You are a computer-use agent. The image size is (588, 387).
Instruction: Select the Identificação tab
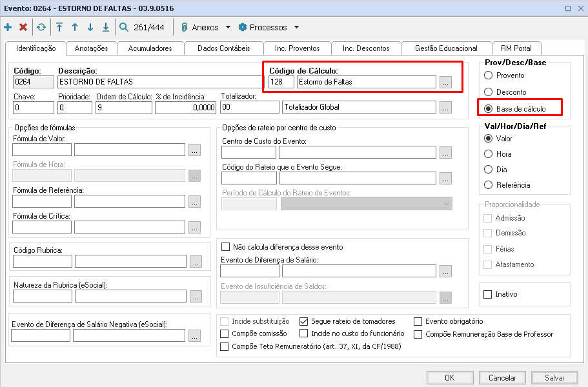[36, 48]
